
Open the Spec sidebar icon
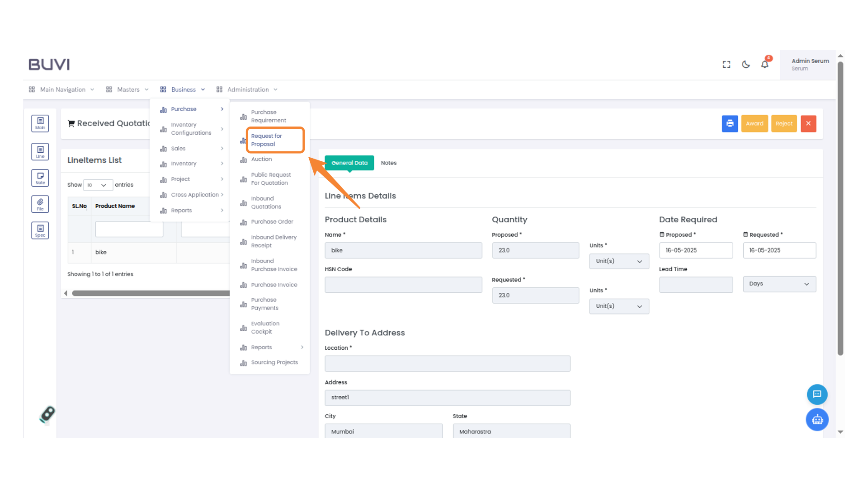coord(40,230)
